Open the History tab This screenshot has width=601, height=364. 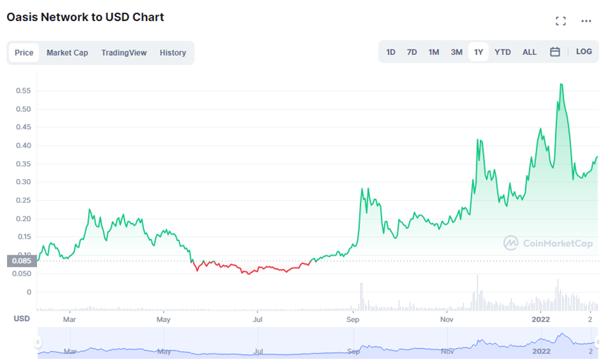pos(173,52)
